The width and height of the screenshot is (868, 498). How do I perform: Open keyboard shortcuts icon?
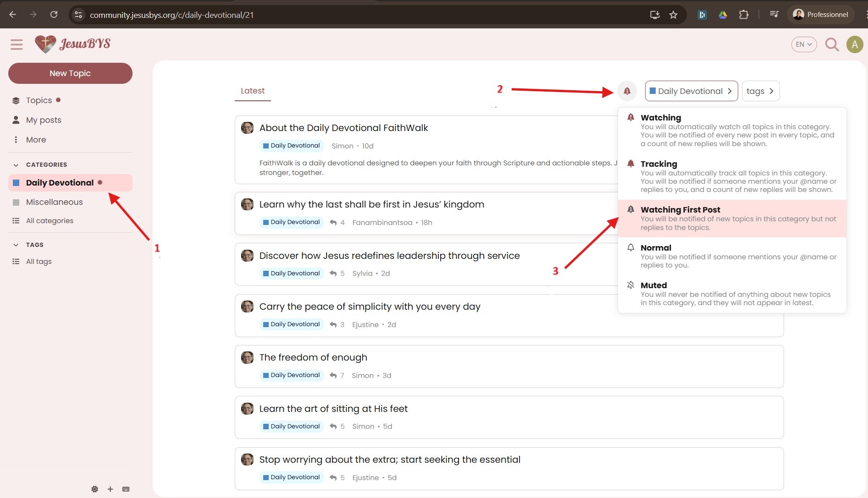click(x=126, y=489)
